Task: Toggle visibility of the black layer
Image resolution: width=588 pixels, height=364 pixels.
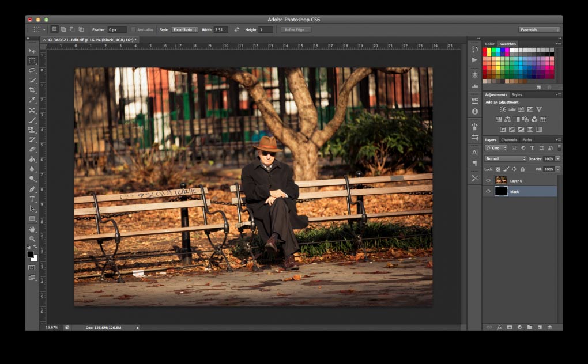Action: (489, 191)
